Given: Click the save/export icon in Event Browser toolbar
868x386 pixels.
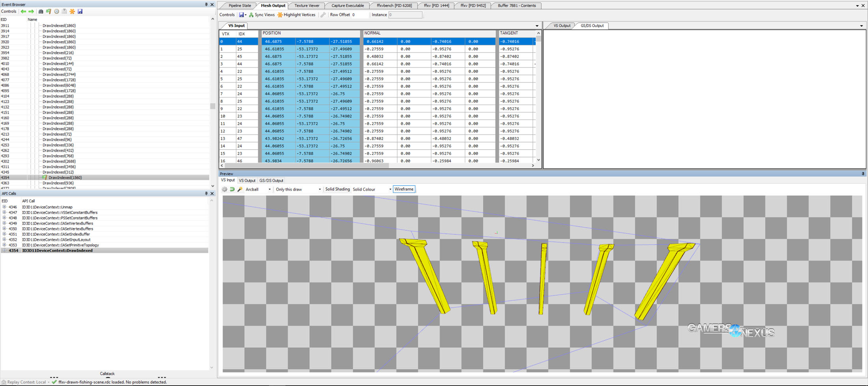Looking at the screenshot, I should [x=80, y=11].
